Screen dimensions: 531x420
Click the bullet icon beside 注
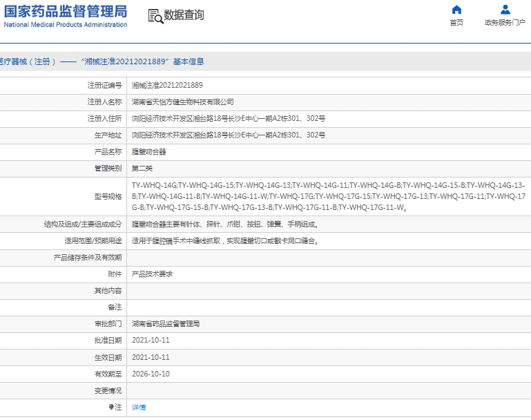111,407
